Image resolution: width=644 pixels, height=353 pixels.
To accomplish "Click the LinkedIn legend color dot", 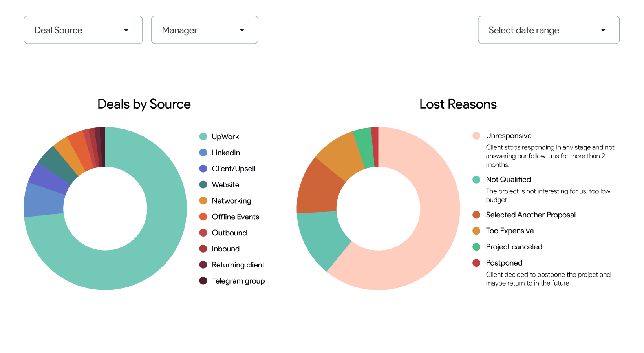I will pyautogui.click(x=203, y=153).
